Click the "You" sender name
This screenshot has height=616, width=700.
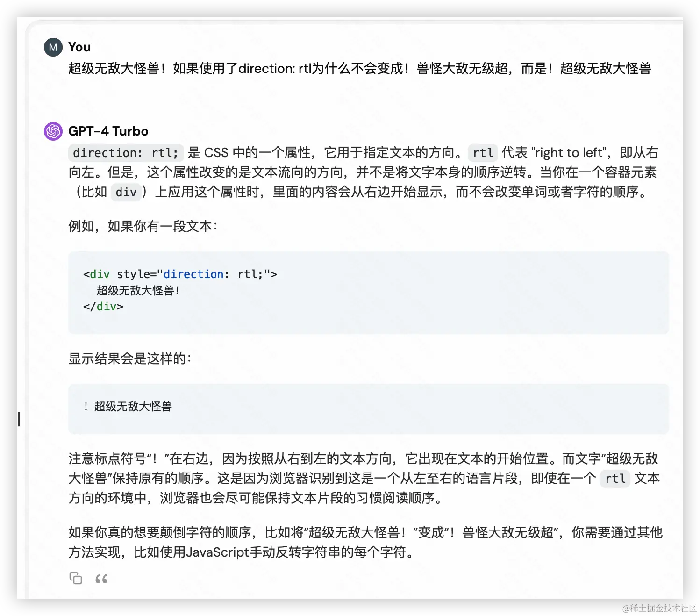pyautogui.click(x=79, y=47)
